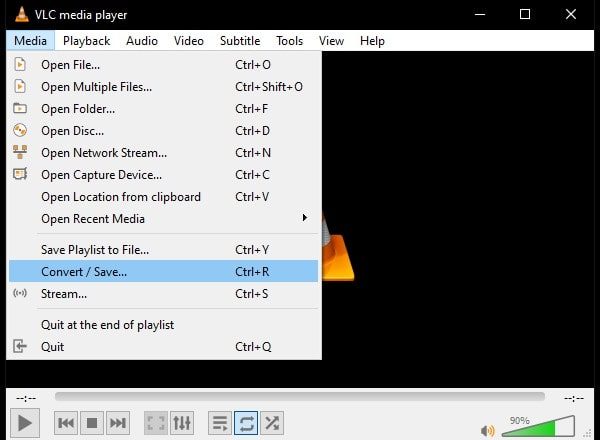
Task: Maximize the VLC window
Action: click(x=525, y=15)
